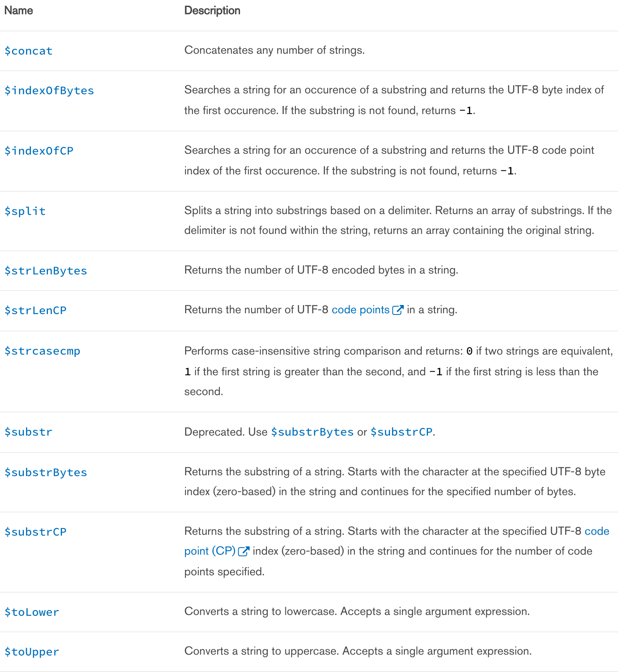Open the $concat operator link
Image resolution: width=618 pixels, height=672 pixels.
(x=29, y=51)
